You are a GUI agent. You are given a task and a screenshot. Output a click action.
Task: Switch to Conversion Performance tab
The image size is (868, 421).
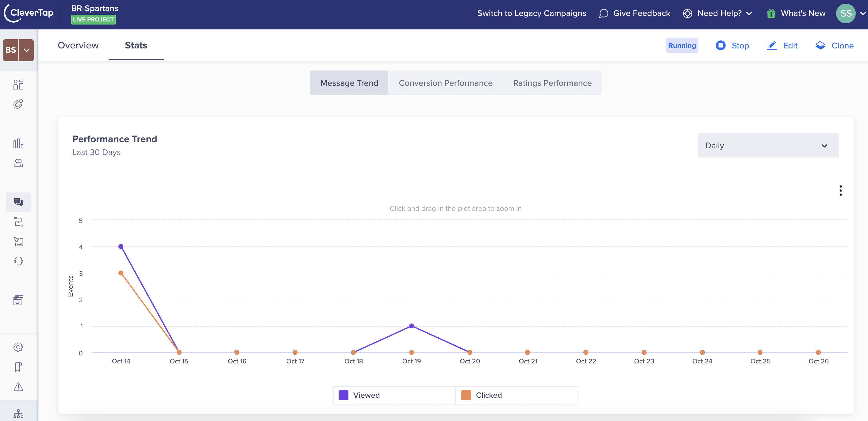[445, 83]
